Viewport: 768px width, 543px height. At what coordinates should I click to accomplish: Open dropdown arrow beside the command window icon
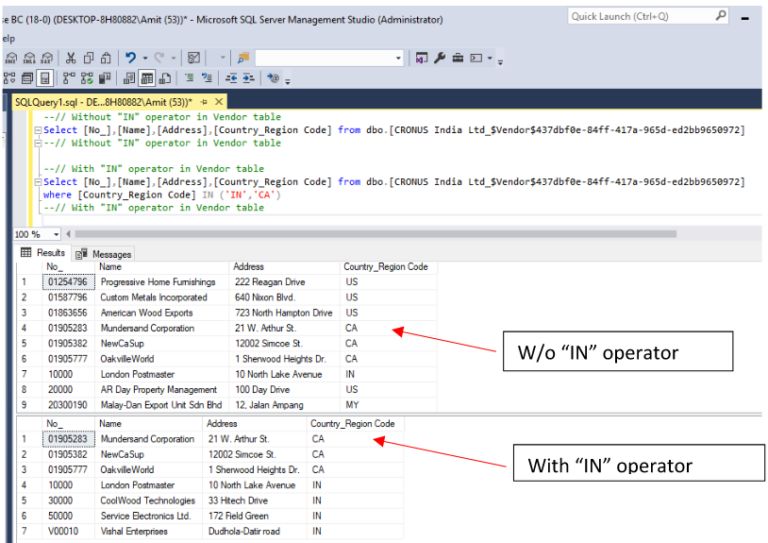[x=490, y=58]
